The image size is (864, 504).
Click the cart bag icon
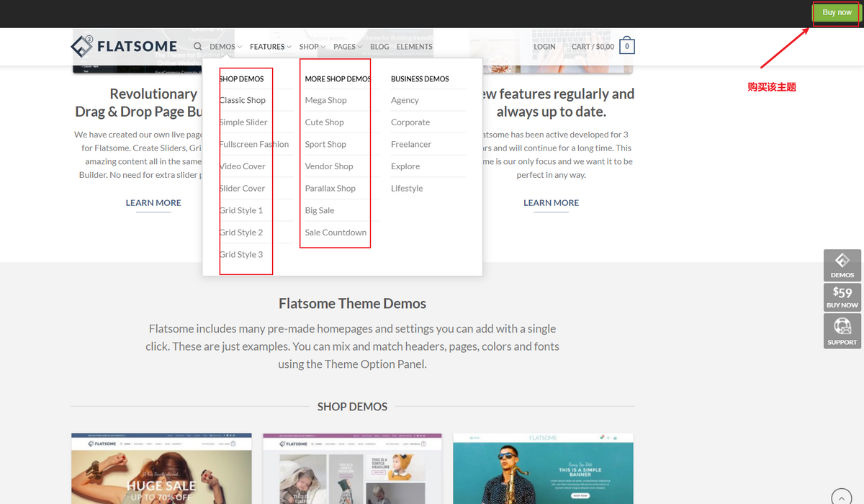626,47
